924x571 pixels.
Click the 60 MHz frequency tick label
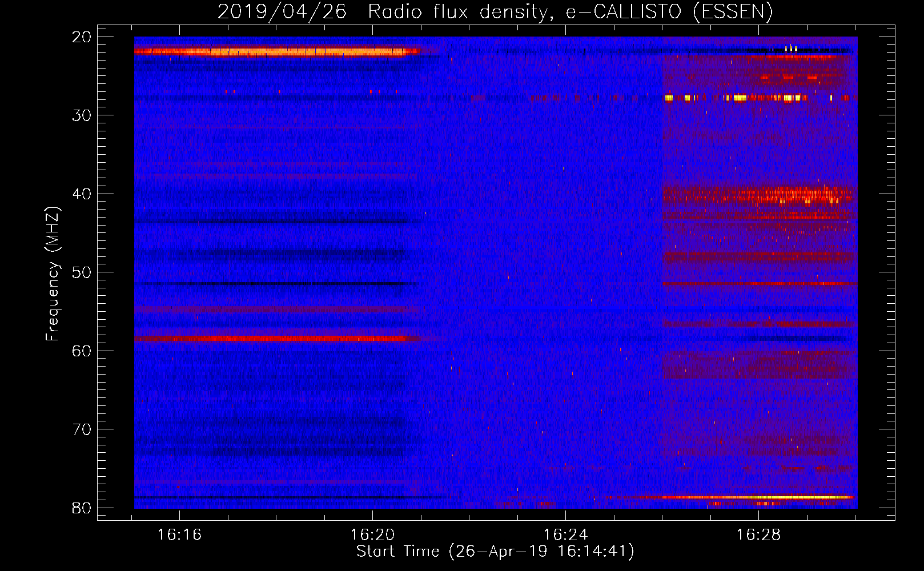(x=82, y=351)
